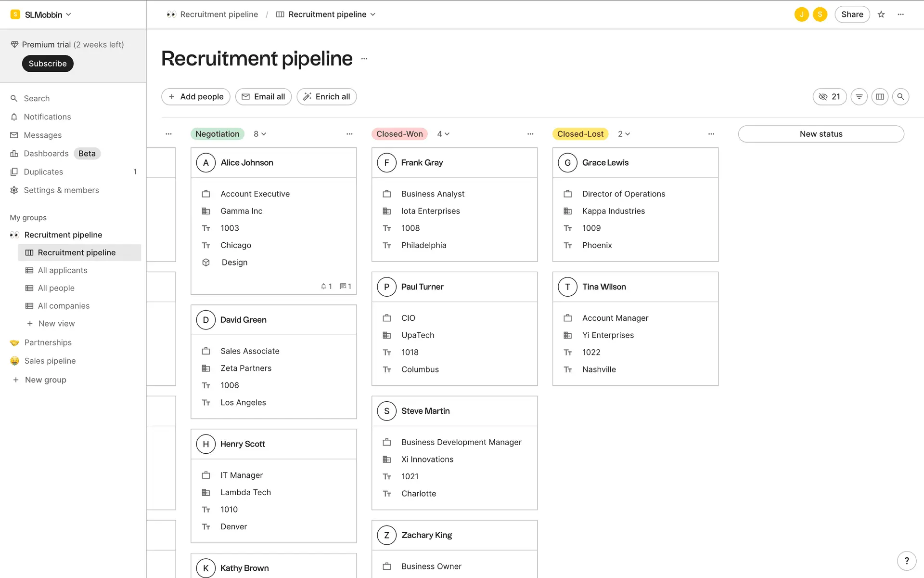Open All applicants view in sidebar
This screenshot has height=578, width=924.
tap(63, 270)
